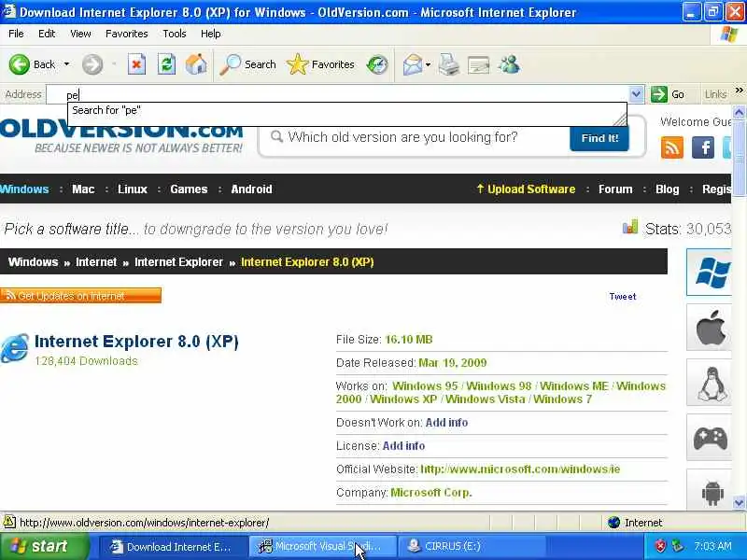The width and height of the screenshot is (747, 560).
Task: Click the Find It! button
Action: 599,138
